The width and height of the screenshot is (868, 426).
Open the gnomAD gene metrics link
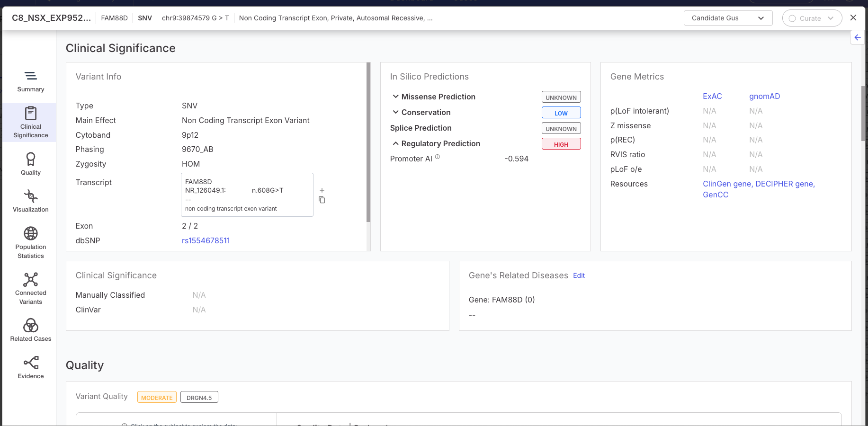pos(764,96)
